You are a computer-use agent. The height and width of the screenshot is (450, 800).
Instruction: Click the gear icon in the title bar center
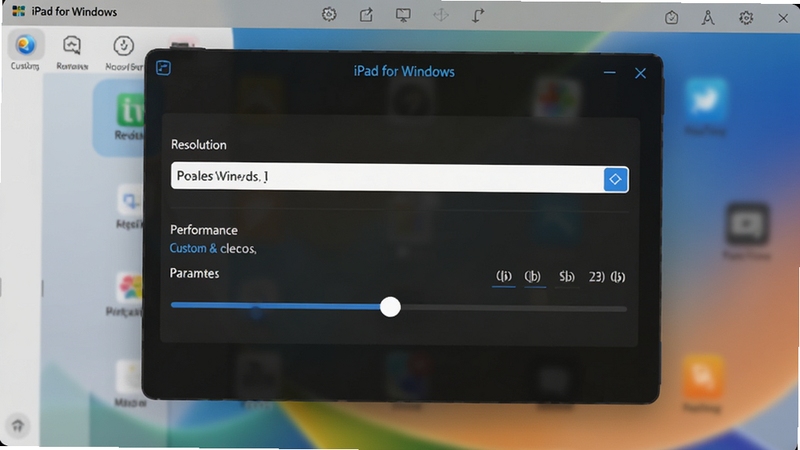(x=329, y=14)
